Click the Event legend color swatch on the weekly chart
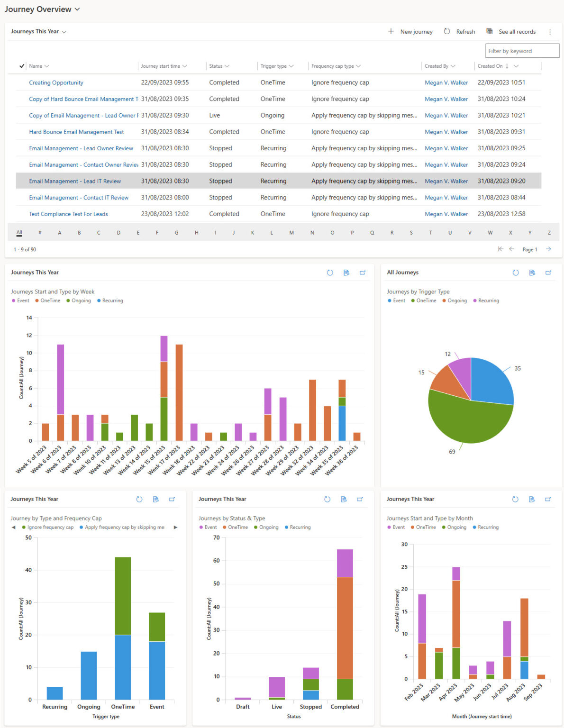The width and height of the screenshot is (564, 728). 13,300
